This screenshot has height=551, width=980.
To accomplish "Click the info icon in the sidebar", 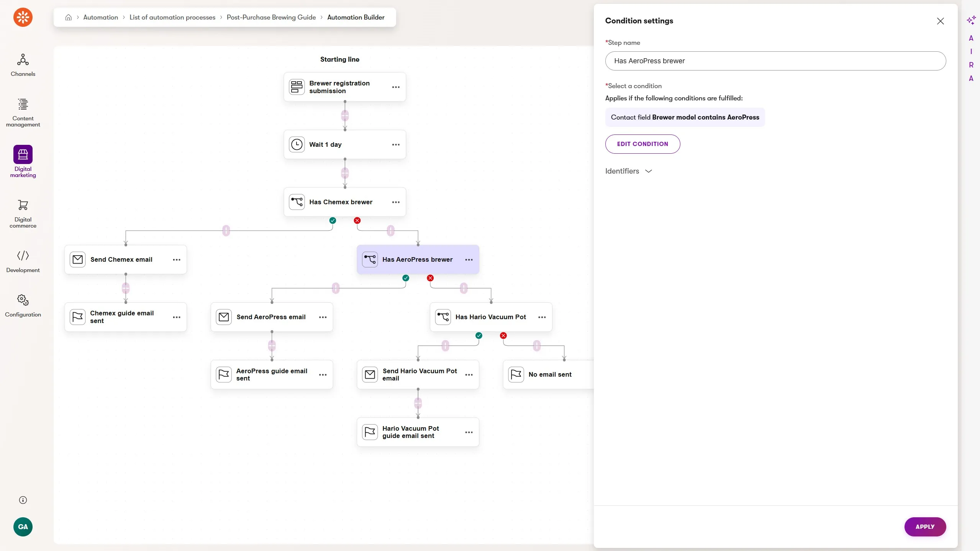I will (x=23, y=500).
